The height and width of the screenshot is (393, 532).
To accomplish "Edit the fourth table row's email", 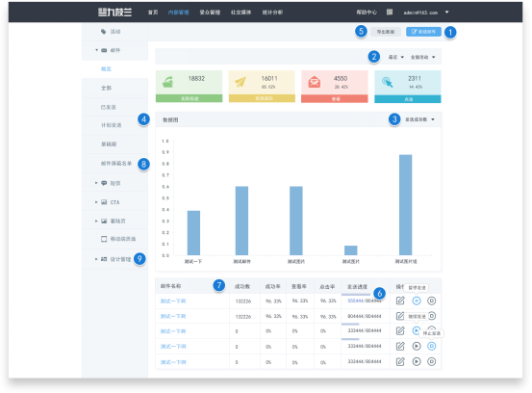I will [400, 346].
